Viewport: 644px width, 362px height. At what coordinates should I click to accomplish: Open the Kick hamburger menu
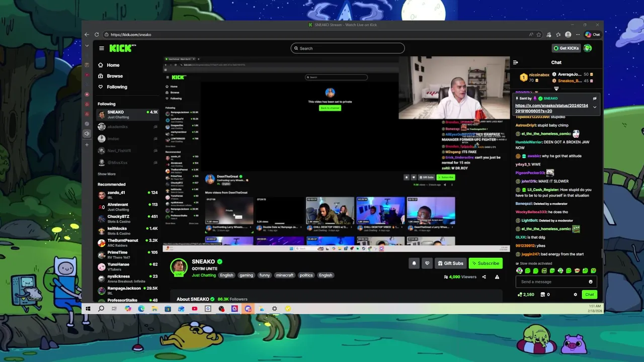(101, 48)
